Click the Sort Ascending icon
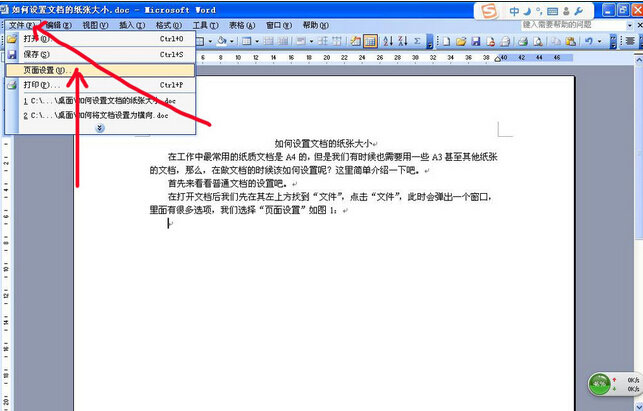This screenshot has height=411, width=643. 388,41
